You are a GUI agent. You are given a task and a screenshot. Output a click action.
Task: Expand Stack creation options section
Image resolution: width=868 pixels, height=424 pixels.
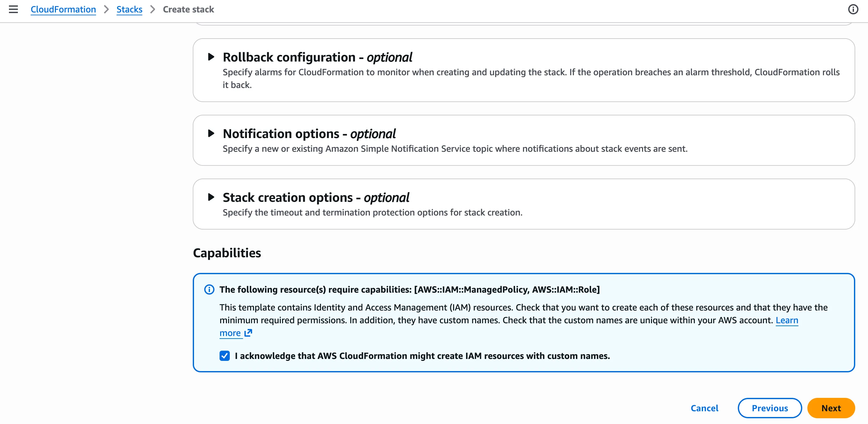pyautogui.click(x=211, y=197)
